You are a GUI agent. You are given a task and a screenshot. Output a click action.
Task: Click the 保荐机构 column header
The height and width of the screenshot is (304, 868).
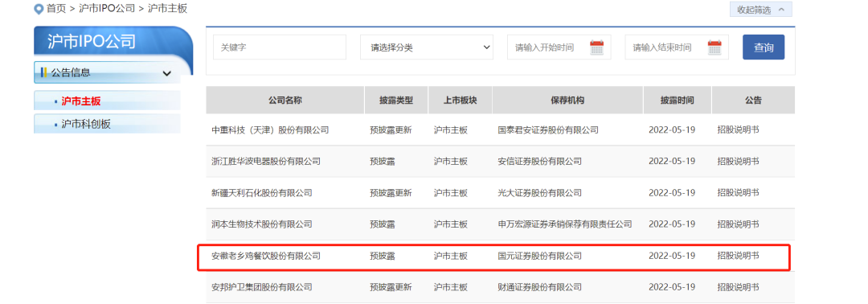click(567, 101)
